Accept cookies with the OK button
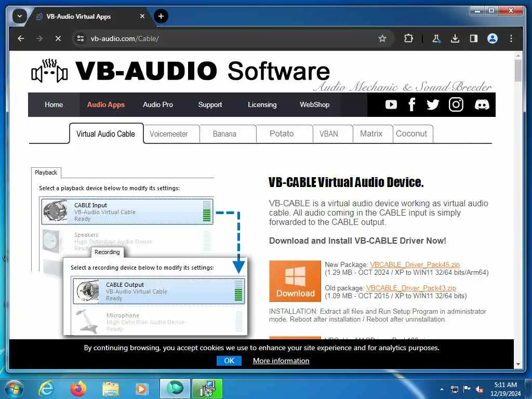532x399 pixels. tap(229, 361)
